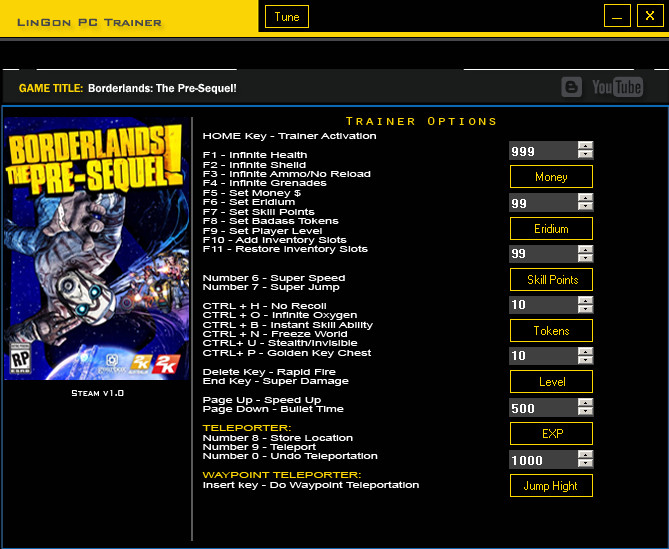669x549 pixels.
Task: Click the 'Steam v1.0' version label
Action: pyautogui.click(x=98, y=393)
